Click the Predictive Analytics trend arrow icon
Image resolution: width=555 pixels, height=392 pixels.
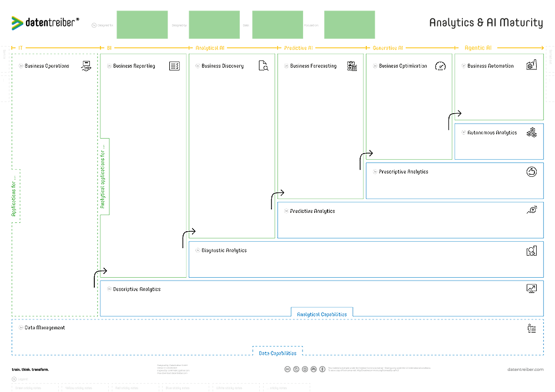[532, 210]
